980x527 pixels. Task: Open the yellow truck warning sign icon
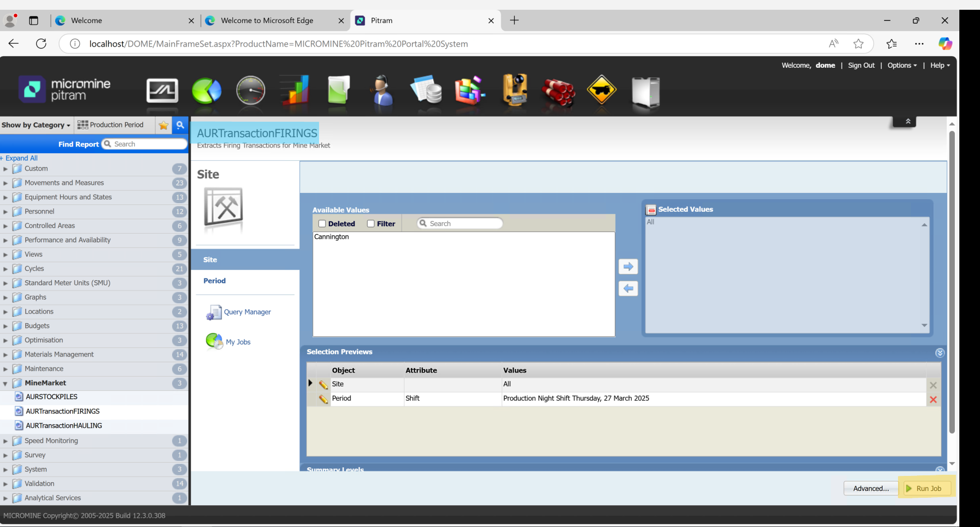point(601,91)
